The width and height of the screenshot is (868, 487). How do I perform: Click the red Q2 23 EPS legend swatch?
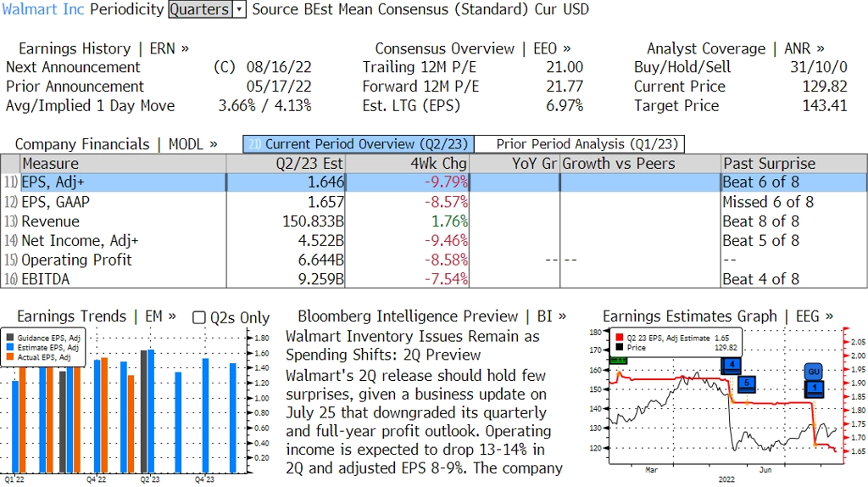619,338
